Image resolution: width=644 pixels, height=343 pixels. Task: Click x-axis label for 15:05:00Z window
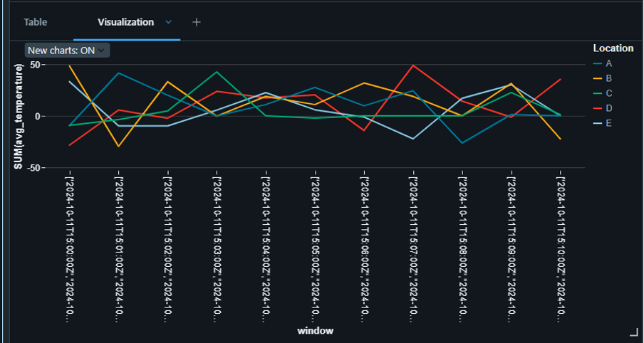pos(315,250)
